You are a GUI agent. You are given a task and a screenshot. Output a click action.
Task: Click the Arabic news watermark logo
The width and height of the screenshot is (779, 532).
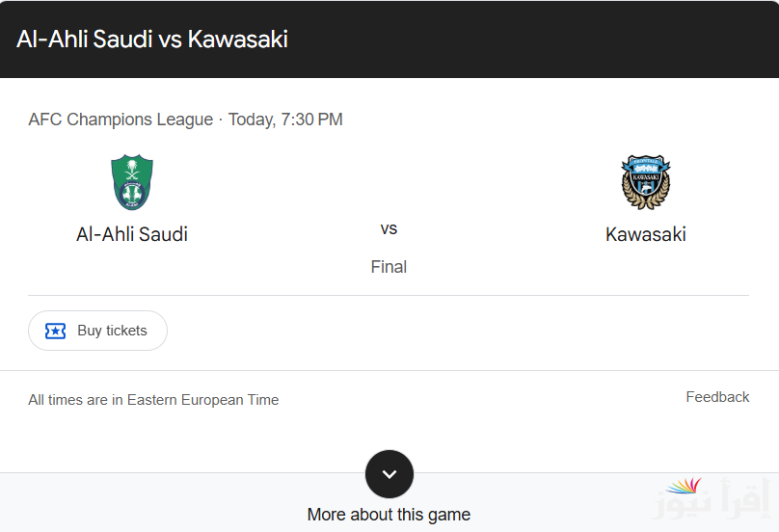[x=712, y=498]
